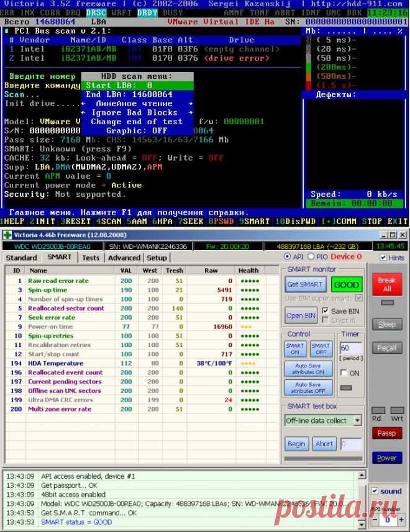Select Change end of test menu entry
The height and width of the screenshot is (532, 410).
[x=137, y=122]
